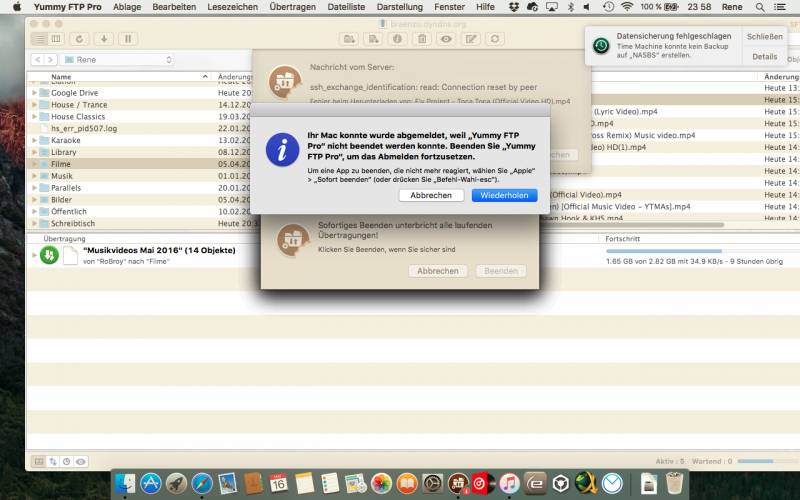Click Details on Time Machine notification
Screen dimensions: 800x500
coord(764,57)
